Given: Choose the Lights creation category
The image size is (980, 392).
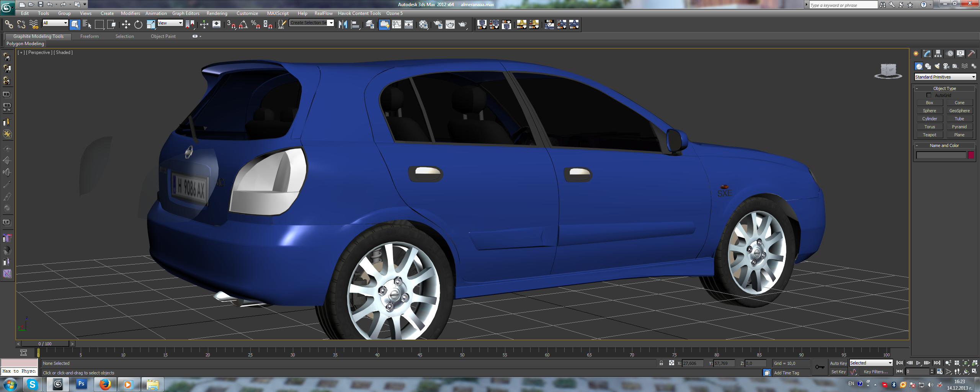Looking at the screenshot, I should [x=937, y=66].
